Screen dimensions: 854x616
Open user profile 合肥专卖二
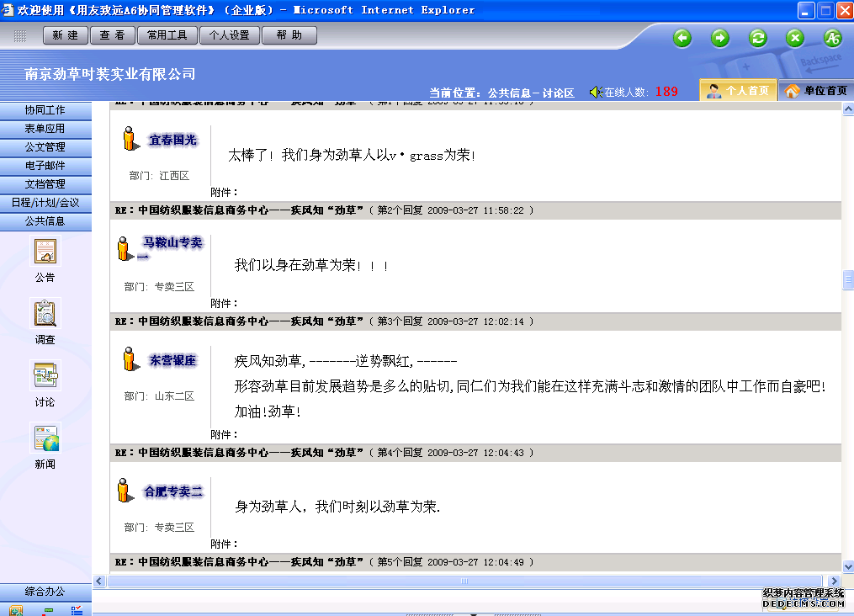(173, 491)
